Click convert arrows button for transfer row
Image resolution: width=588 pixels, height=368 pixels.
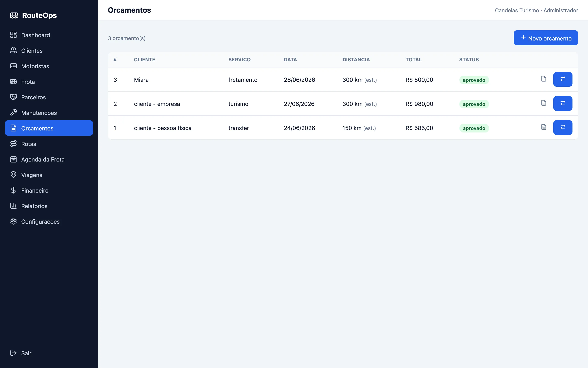[563, 127]
